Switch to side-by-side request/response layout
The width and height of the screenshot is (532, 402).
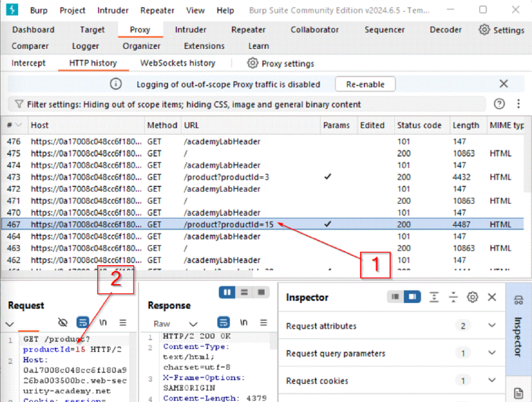(x=227, y=292)
